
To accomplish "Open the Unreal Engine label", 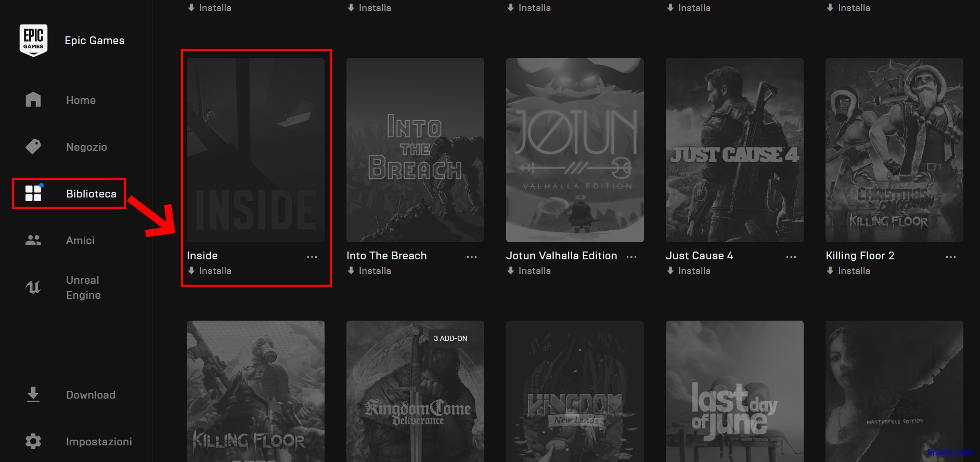I will coord(83,287).
